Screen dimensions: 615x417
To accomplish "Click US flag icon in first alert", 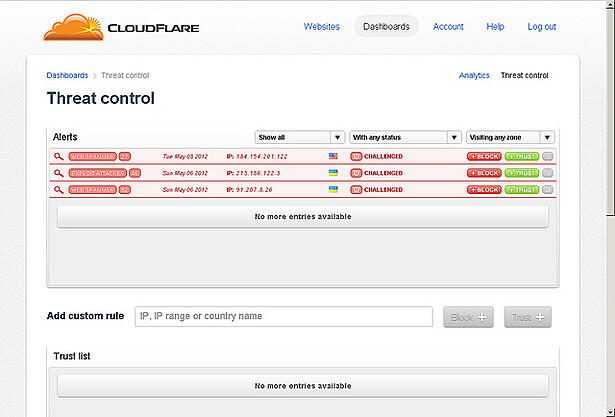I will pos(333,157).
